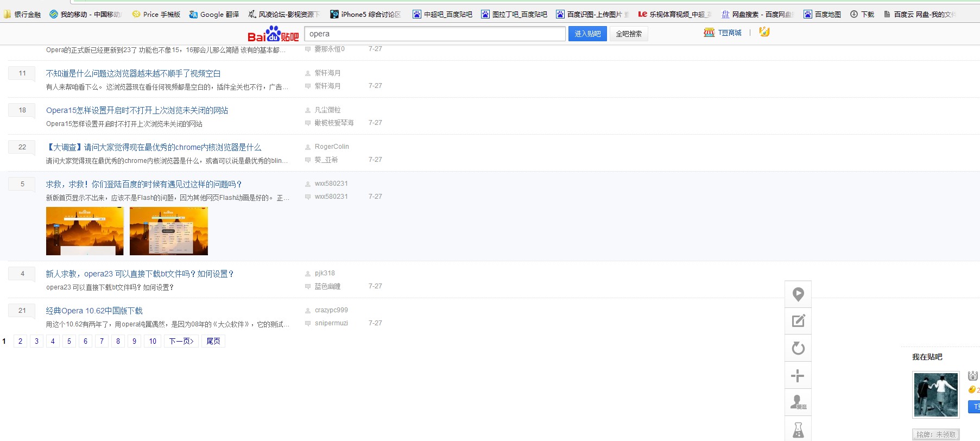Go to page 2 of results
This screenshot has width=980, height=441.
[20, 341]
